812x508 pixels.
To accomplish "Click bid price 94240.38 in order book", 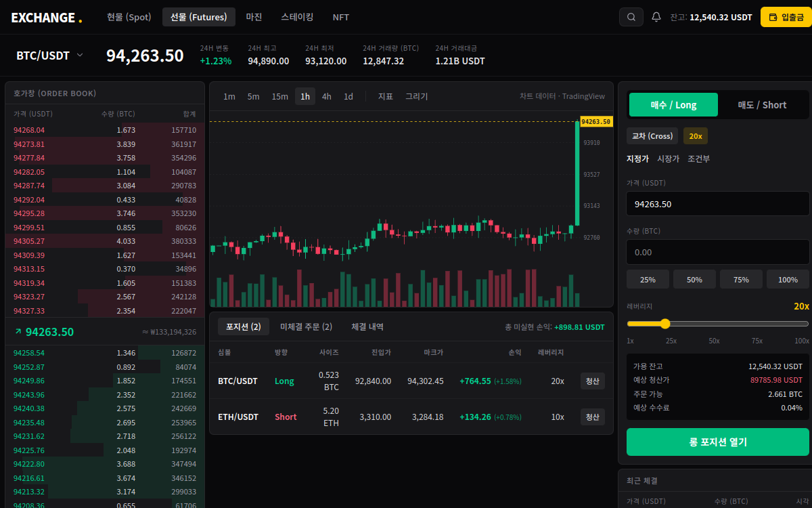I will pos(29,408).
